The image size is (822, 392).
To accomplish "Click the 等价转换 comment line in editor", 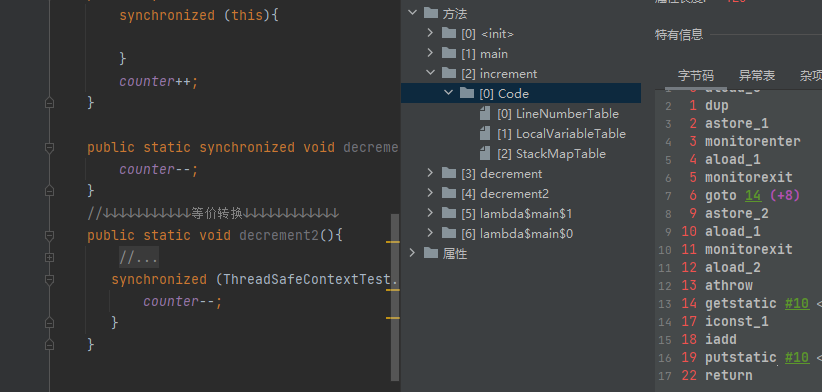I will 213,213.
